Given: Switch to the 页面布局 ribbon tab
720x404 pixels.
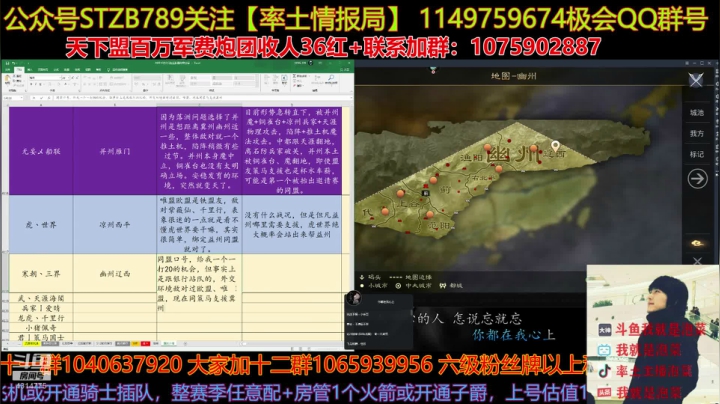Looking at the screenshot, I should tap(43, 70).
